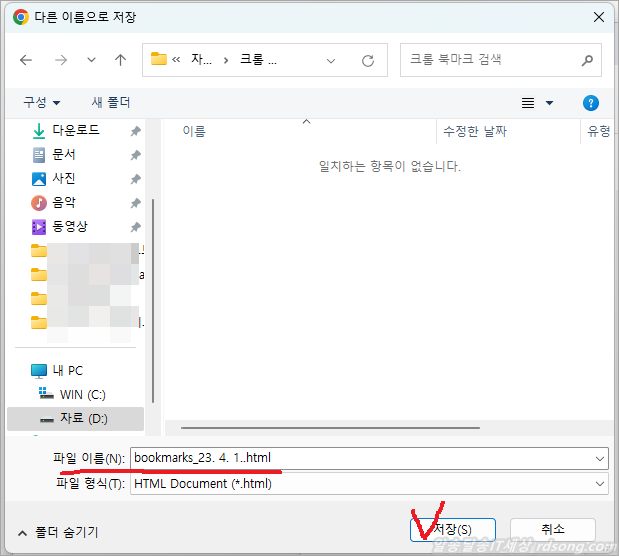619x556 pixels.
Task: Click the view layout icon
Action: pos(528,103)
